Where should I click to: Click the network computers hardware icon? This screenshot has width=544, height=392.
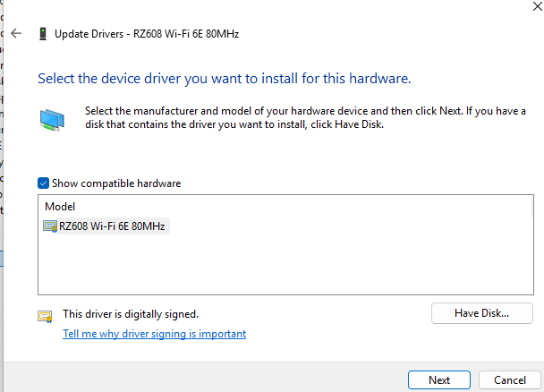click(52, 118)
